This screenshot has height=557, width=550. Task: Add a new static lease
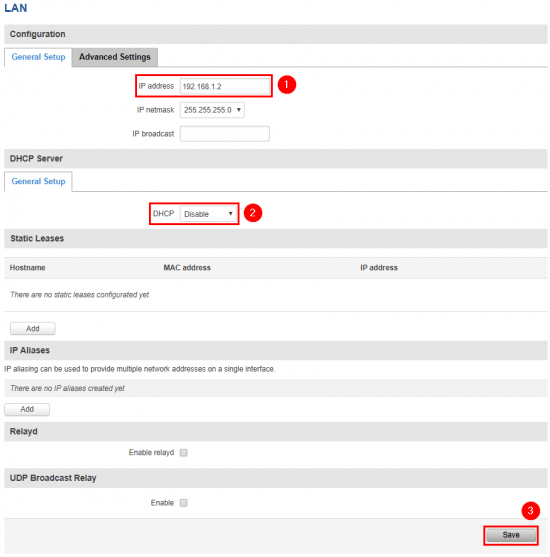33,329
